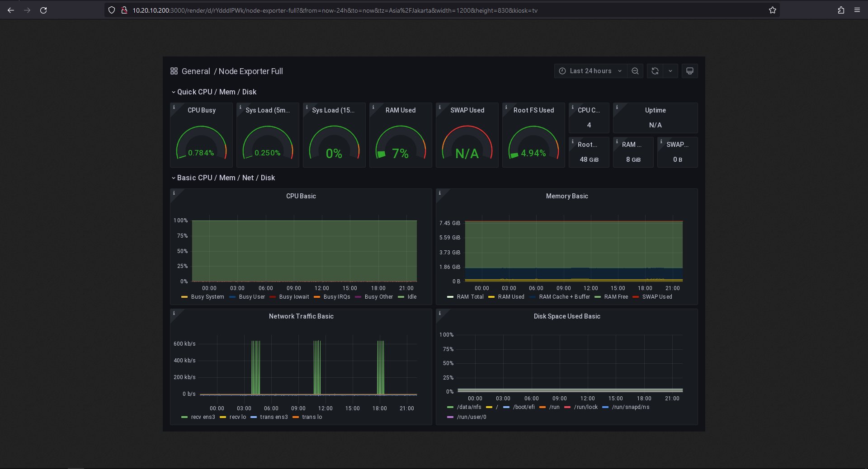Bookmark this page with the star icon
The image size is (868, 469).
[773, 10]
